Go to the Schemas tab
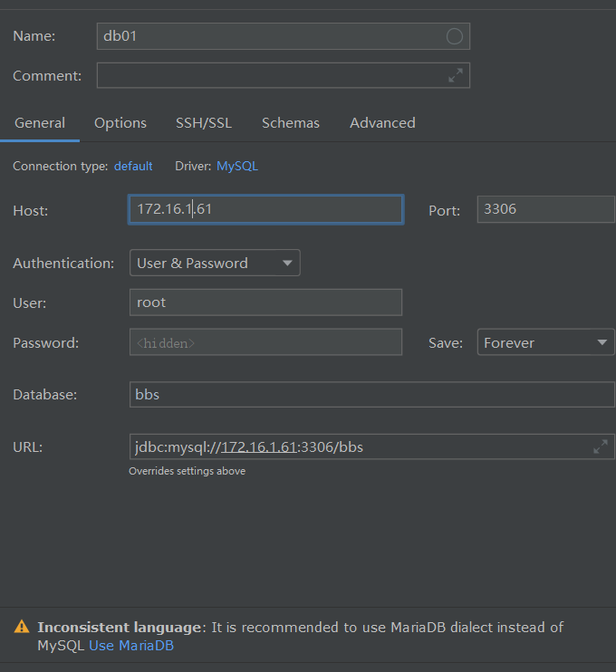This screenshot has width=616, height=672. (291, 123)
